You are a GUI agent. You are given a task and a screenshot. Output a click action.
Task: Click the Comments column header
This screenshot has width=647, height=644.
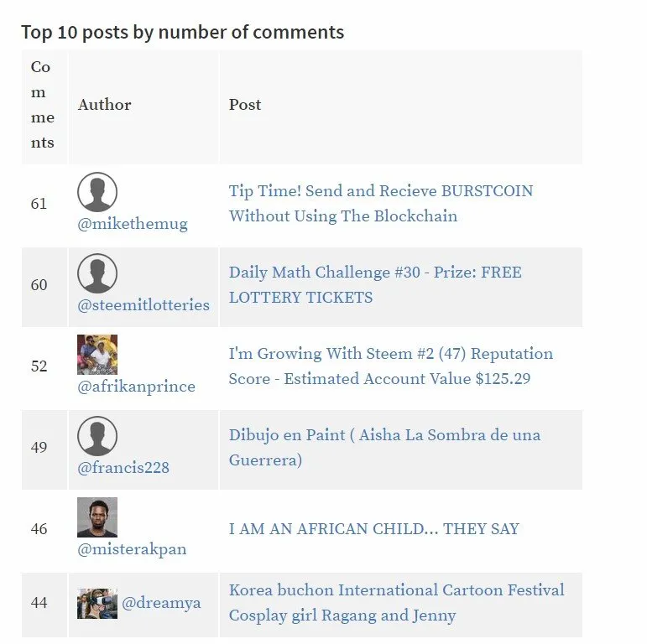(x=43, y=105)
